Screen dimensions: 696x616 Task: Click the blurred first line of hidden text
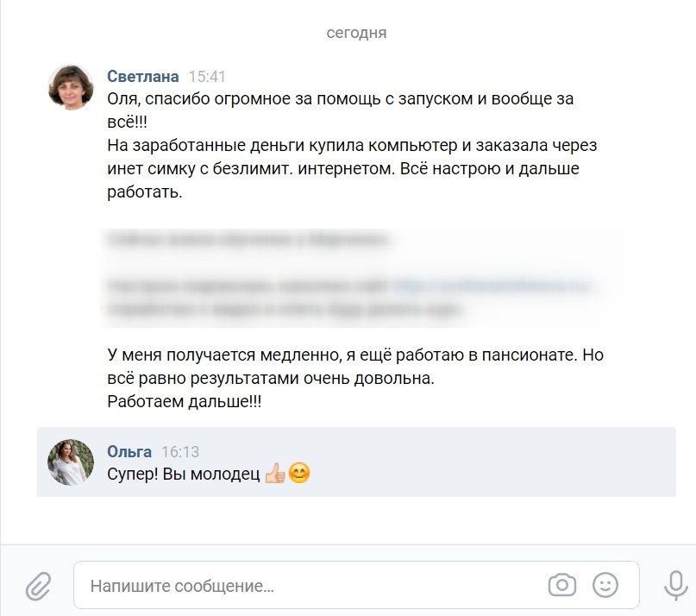[x=248, y=239]
